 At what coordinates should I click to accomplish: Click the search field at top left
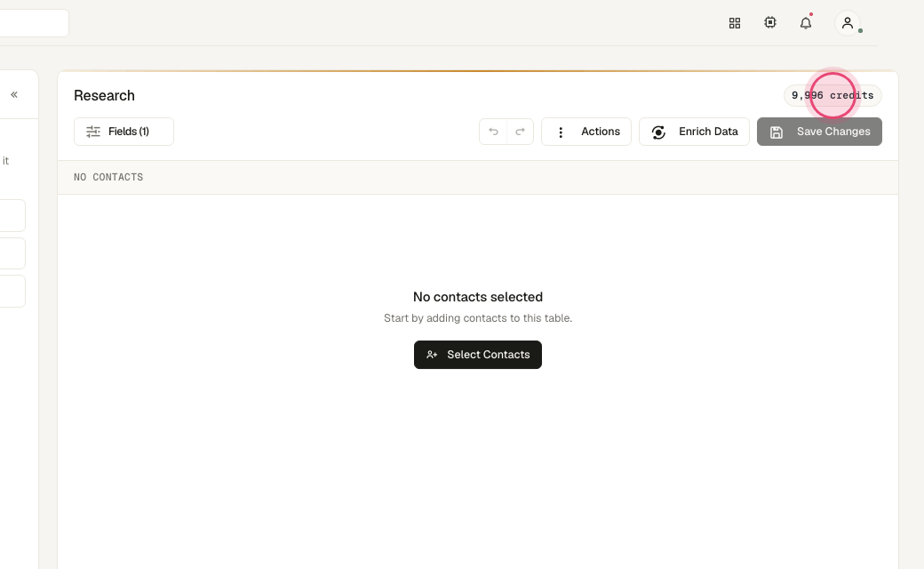tap(34, 23)
